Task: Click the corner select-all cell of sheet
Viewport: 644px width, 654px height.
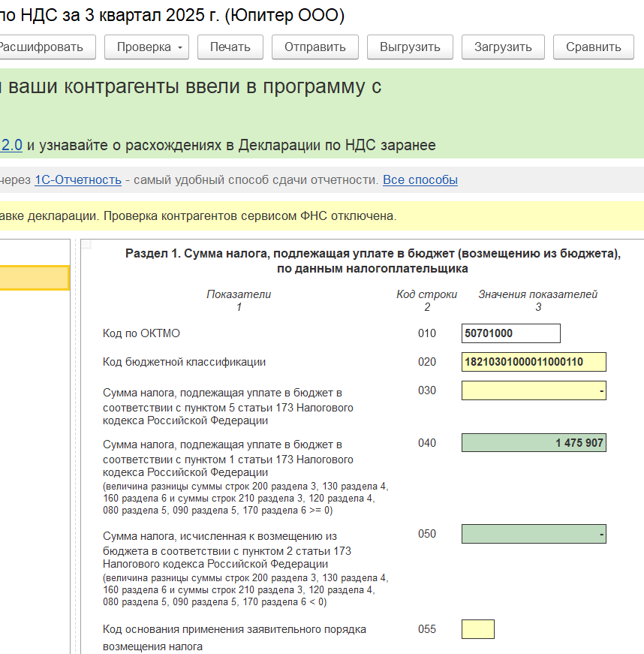Action: click(x=86, y=244)
